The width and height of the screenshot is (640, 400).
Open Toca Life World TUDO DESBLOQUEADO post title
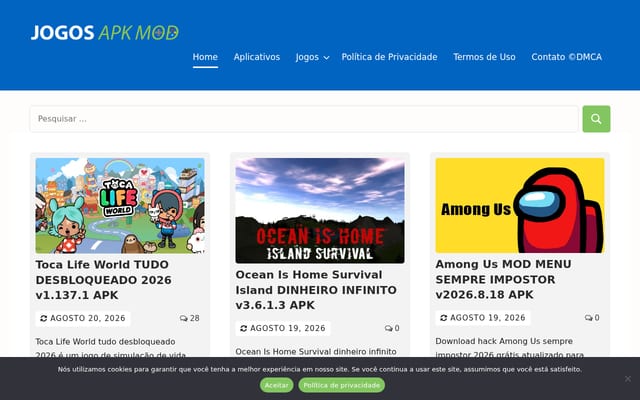(x=104, y=280)
